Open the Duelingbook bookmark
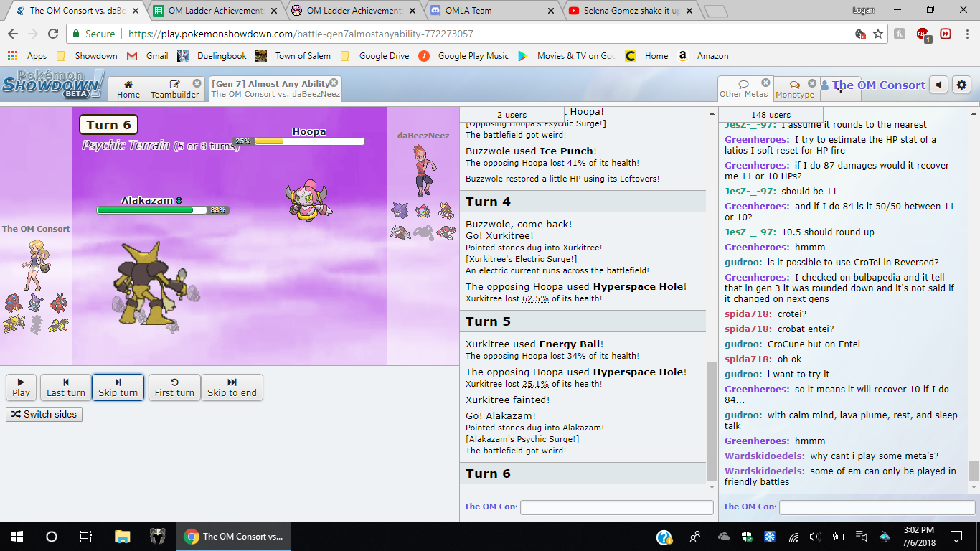The image size is (980, 551). [x=212, y=56]
